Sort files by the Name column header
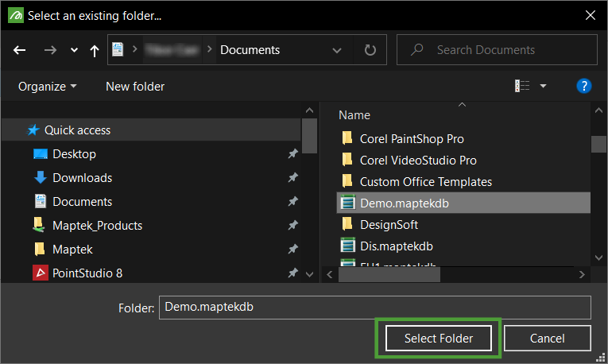This screenshot has height=364, width=608. pyautogui.click(x=354, y=115)
